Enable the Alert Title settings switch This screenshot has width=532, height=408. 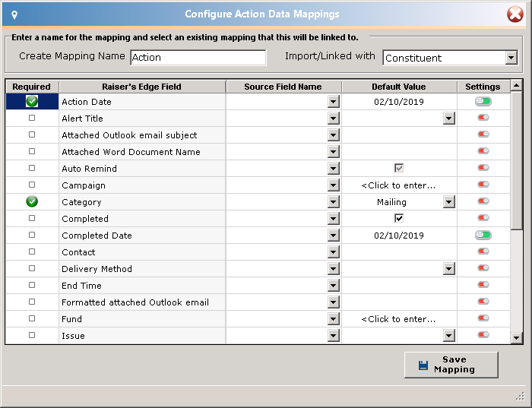click(483, 117)
